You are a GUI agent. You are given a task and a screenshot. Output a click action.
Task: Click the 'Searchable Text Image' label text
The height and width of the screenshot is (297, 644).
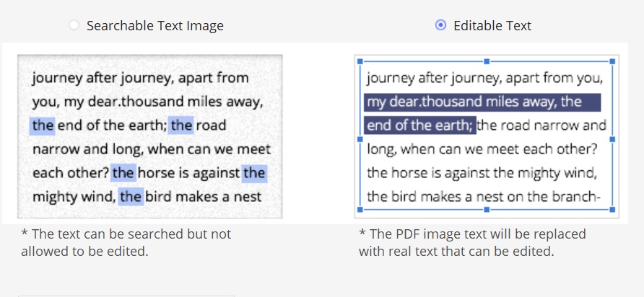click(x=155, y=26)
